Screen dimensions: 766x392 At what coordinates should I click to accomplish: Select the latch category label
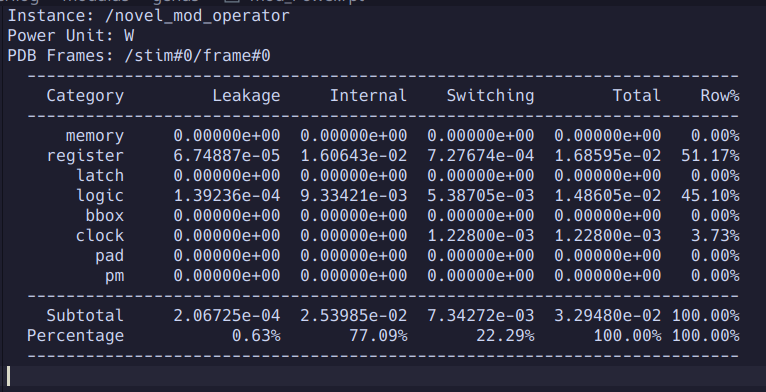[x=100, y=176]
